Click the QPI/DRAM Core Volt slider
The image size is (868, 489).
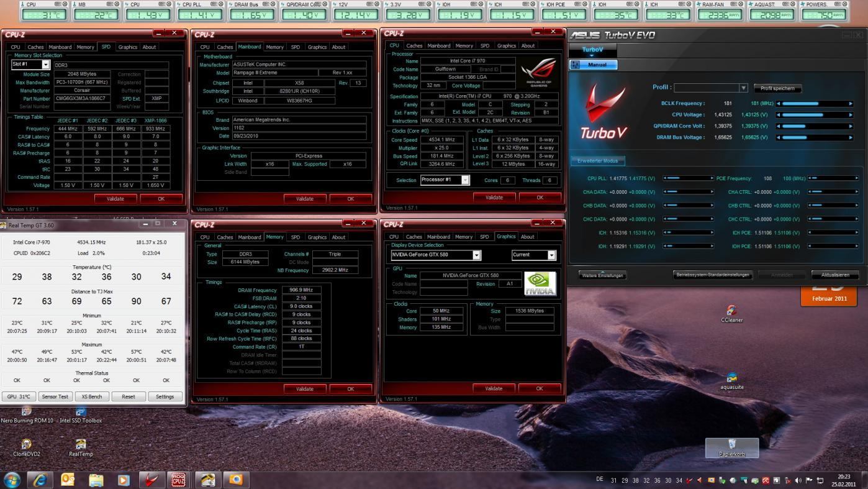coord(815,126)
